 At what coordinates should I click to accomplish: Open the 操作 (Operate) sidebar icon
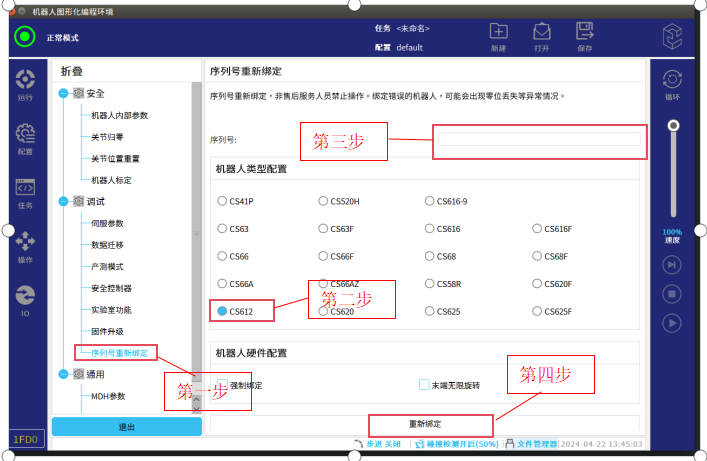tap(25, 246)
